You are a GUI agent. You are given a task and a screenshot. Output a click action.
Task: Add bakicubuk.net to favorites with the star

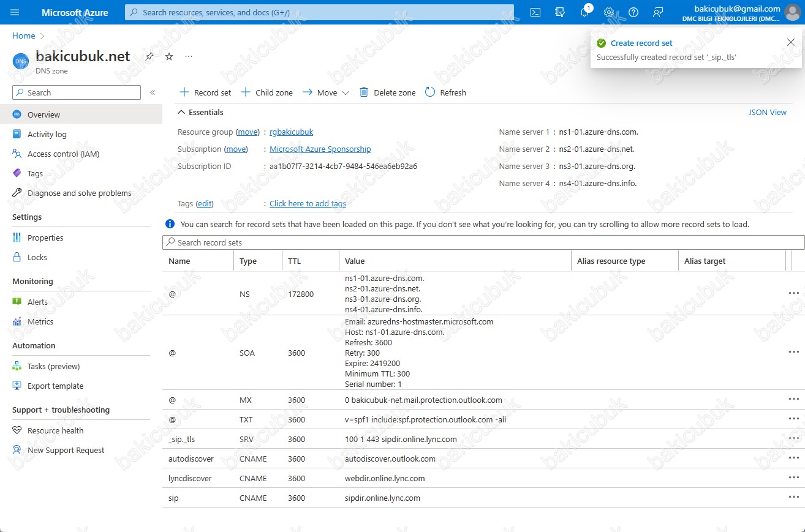pos(169,56)
